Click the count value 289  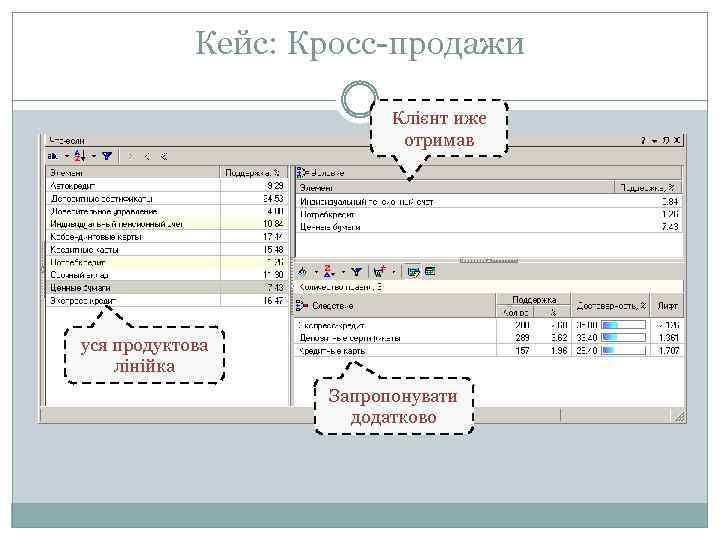coord(522,338)
